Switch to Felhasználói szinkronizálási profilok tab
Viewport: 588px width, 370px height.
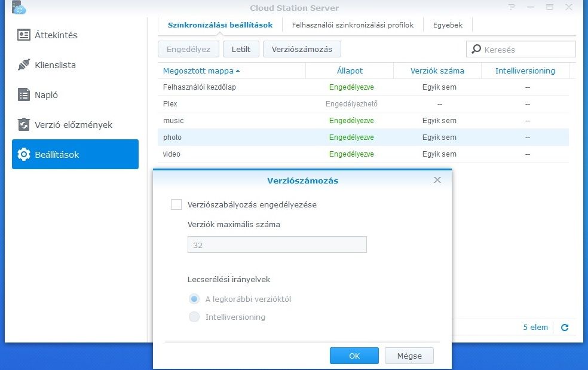coord(353,25)
